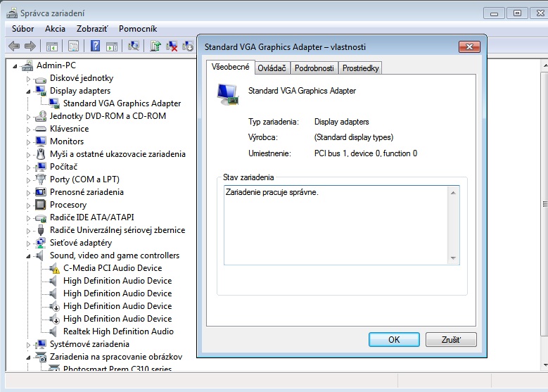Switch to the Prostriedky tab
The width and height of the screenshot is (548, 392).
coord(360,68)
